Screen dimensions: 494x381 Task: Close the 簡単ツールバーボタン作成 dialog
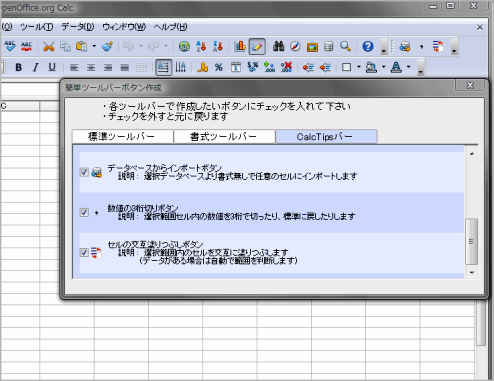(x=470, y=85)
